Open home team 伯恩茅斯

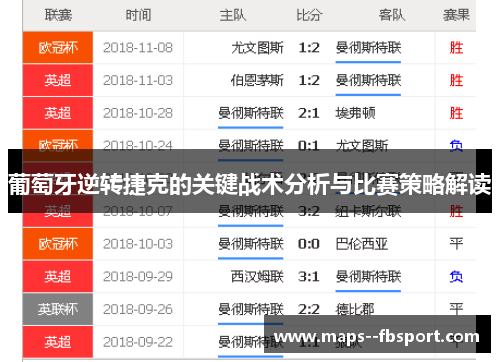(x=257, y=80)
